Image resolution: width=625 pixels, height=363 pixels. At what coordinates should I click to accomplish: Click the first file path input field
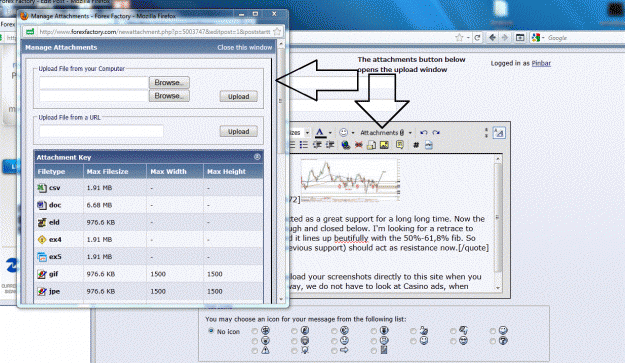point(94,82)
